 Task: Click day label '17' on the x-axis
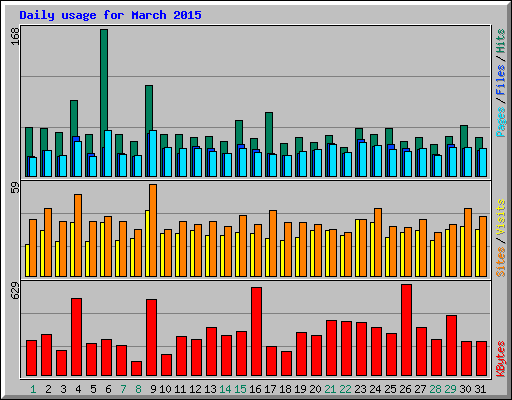pos(270,389)
